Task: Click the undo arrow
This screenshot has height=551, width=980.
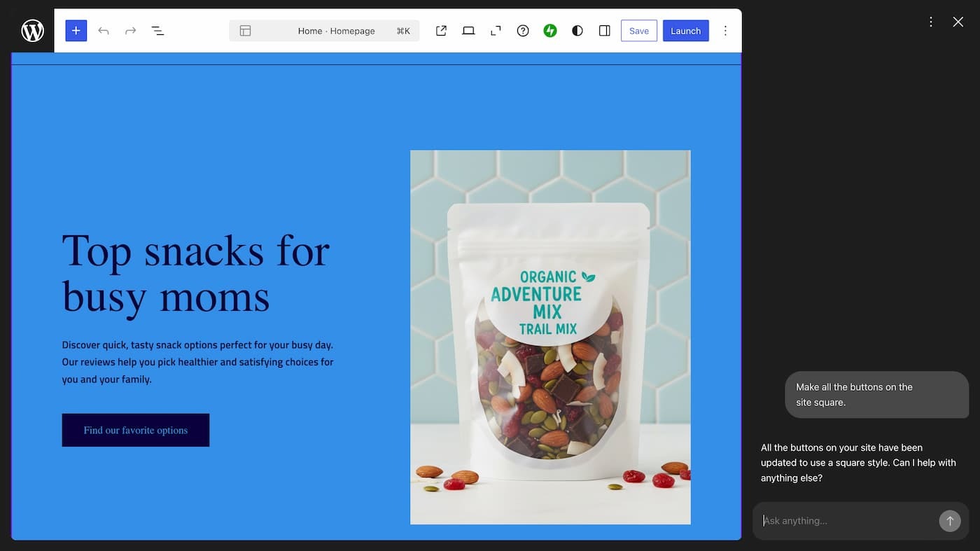Action: tap(104, 31)
